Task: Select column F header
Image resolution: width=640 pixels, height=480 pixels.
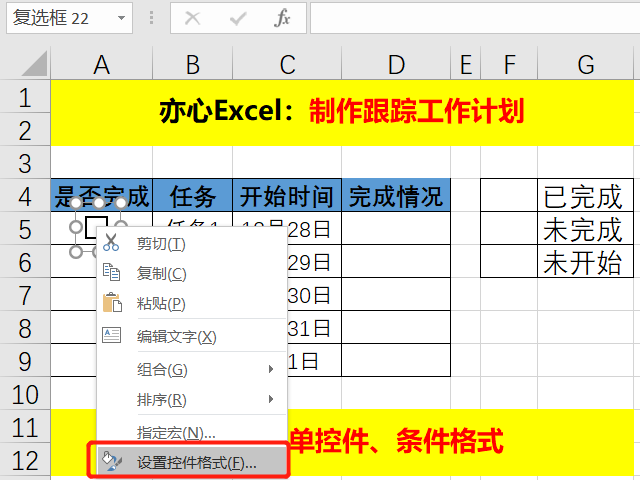Action: [509, 64]
